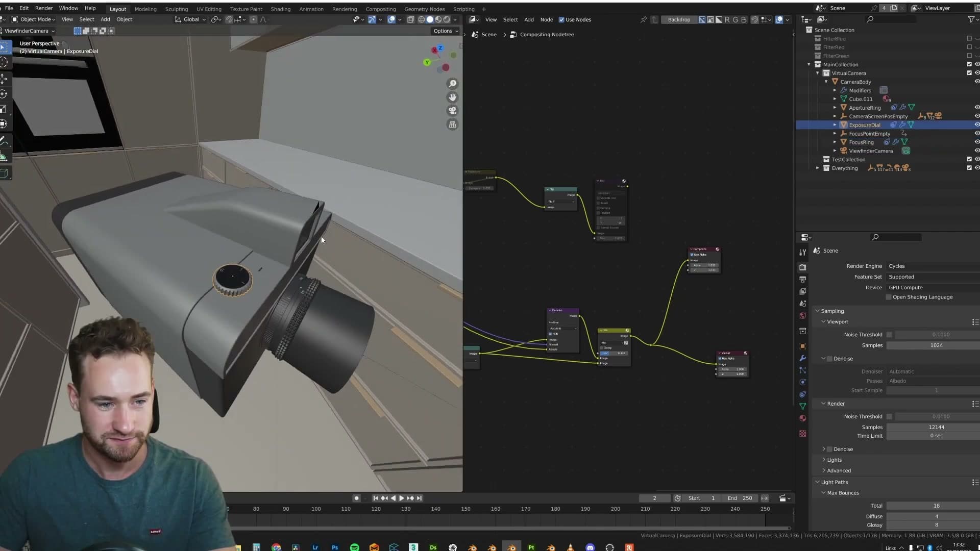Image resolution: width=980 pixels, height=551 pixels.
Task: Switch to the Shading workspace tab
Action: click(x=280, y=9)
